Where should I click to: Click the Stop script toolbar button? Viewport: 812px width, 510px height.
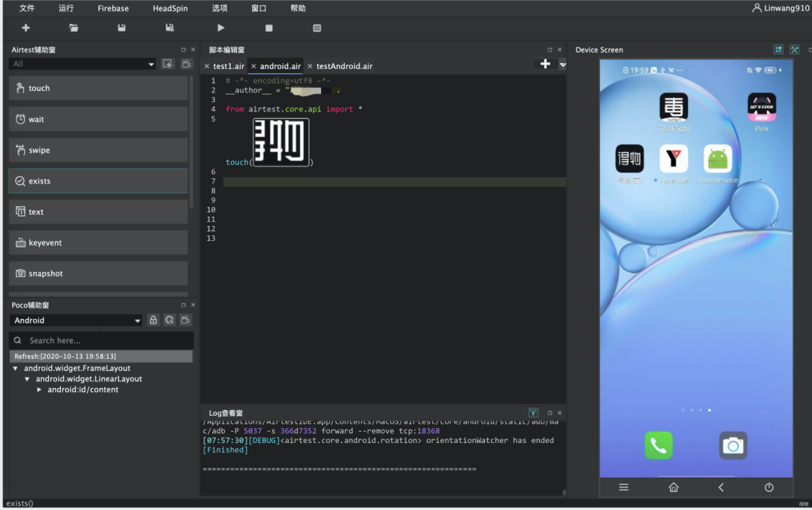268,28
